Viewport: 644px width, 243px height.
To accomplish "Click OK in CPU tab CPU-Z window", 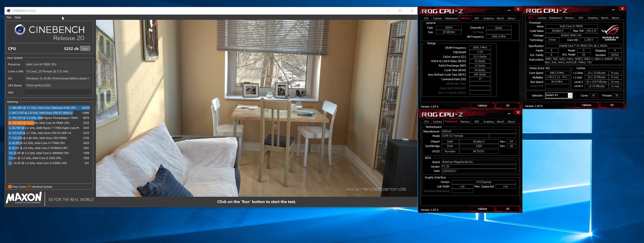I will pyautogui.click(x=612, y=105).
